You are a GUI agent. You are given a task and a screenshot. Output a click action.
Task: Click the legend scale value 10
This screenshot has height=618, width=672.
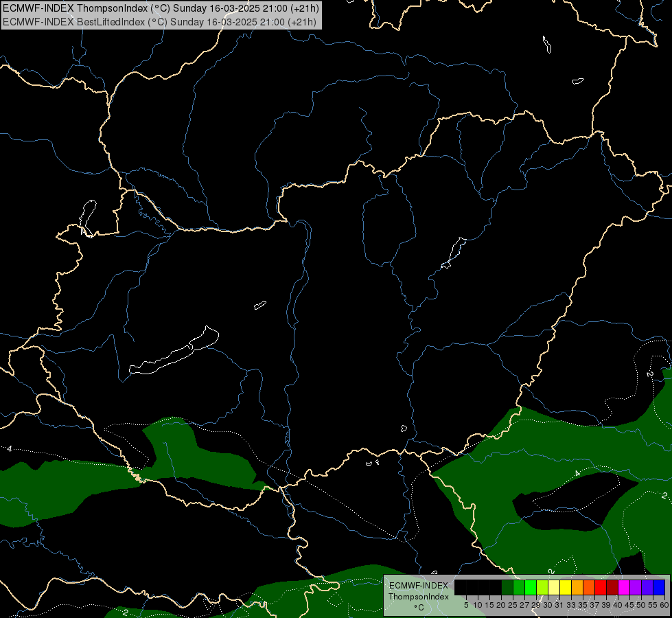pos(478,605)
